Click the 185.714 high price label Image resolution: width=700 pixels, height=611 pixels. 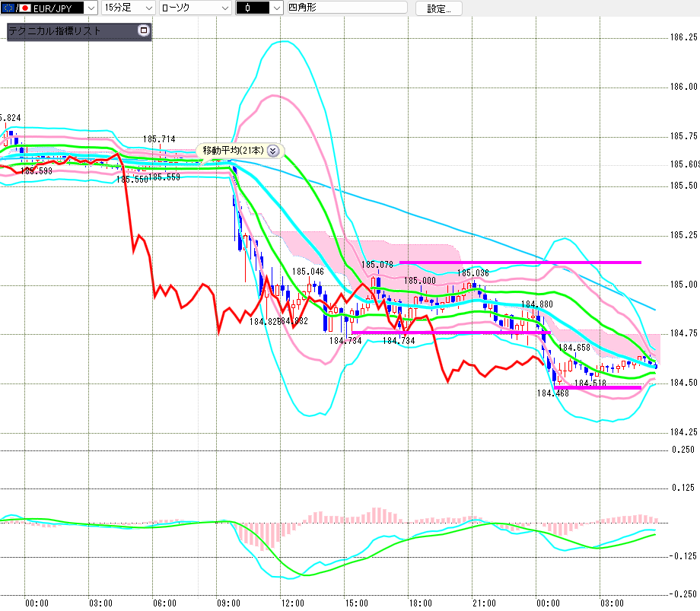[159, 139]
